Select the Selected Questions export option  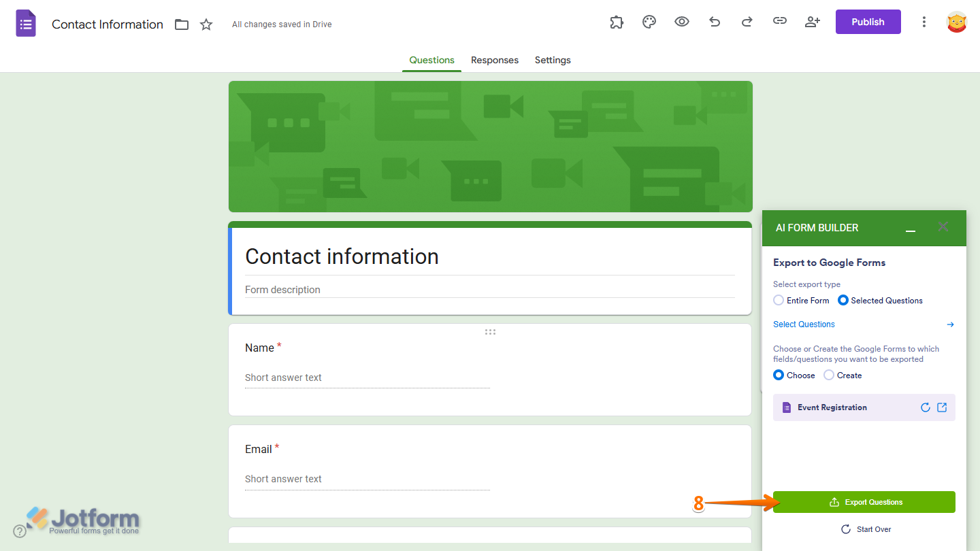pyautogui.click(x=843, y=300)
